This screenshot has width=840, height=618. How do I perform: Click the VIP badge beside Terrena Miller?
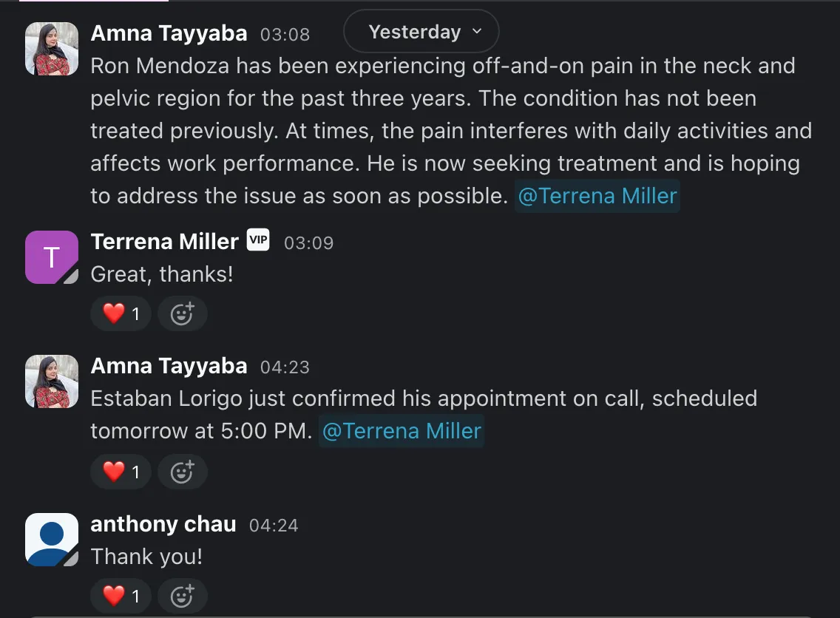click(258, 240)
